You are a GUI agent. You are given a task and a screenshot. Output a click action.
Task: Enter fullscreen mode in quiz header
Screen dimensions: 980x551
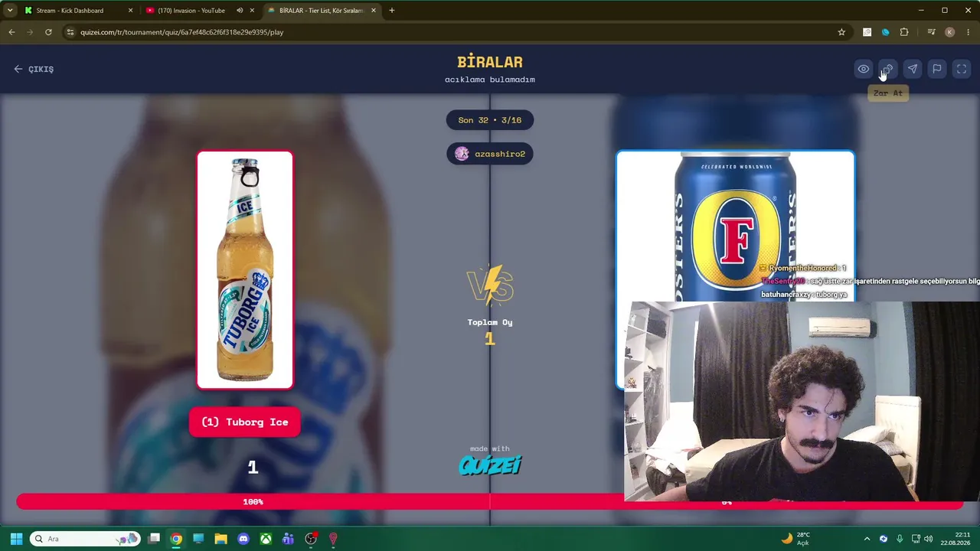click(961, 69)
